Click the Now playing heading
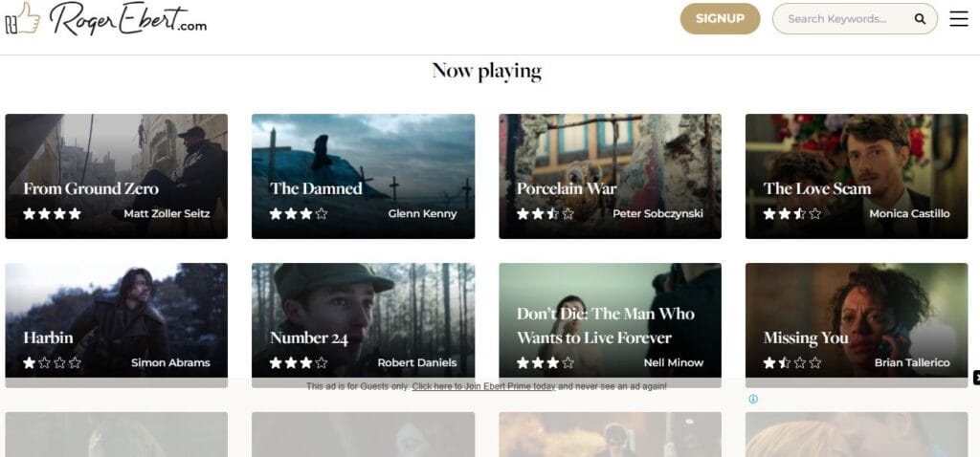Viewport: 980px width, 457px height. (487, 71)
